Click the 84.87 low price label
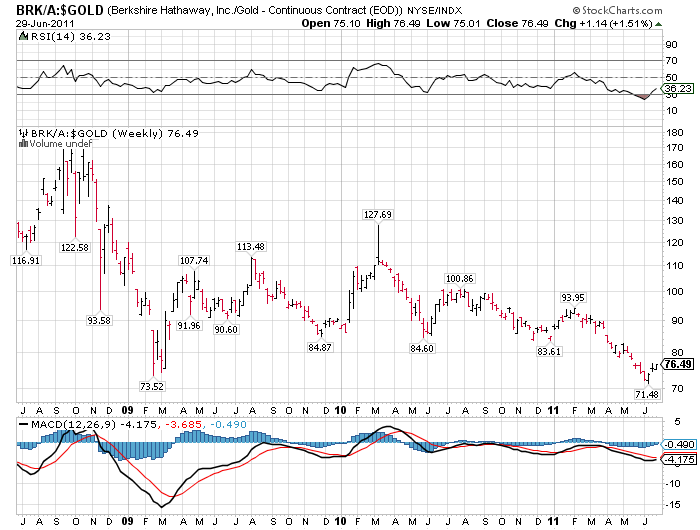 pos(320,347)
